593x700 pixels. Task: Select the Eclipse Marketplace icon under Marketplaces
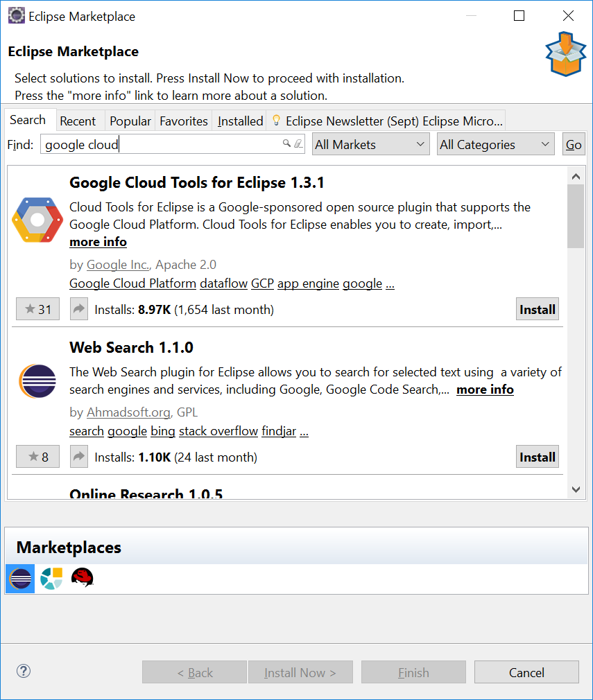(x=20, y=579)
